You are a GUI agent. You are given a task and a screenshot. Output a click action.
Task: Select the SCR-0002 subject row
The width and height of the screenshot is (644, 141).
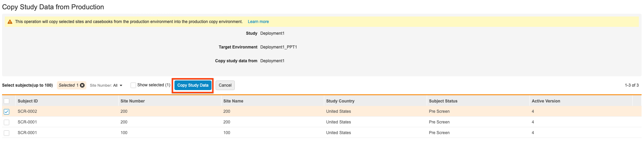27,111
